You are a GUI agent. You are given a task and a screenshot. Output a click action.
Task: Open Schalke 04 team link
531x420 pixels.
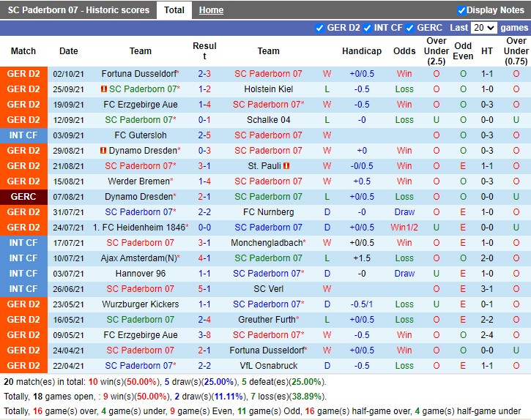click(x=269, y=120)
